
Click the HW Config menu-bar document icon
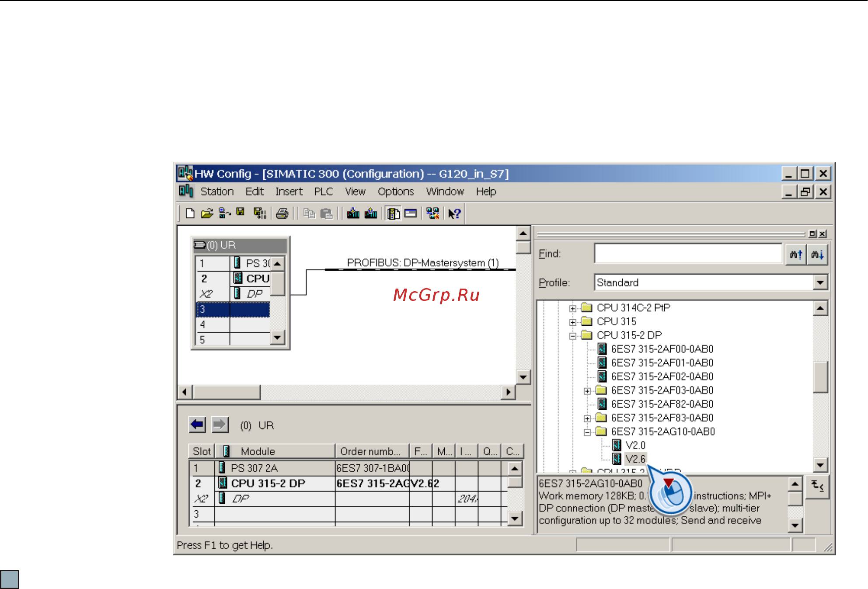click(x=186, y=191)
